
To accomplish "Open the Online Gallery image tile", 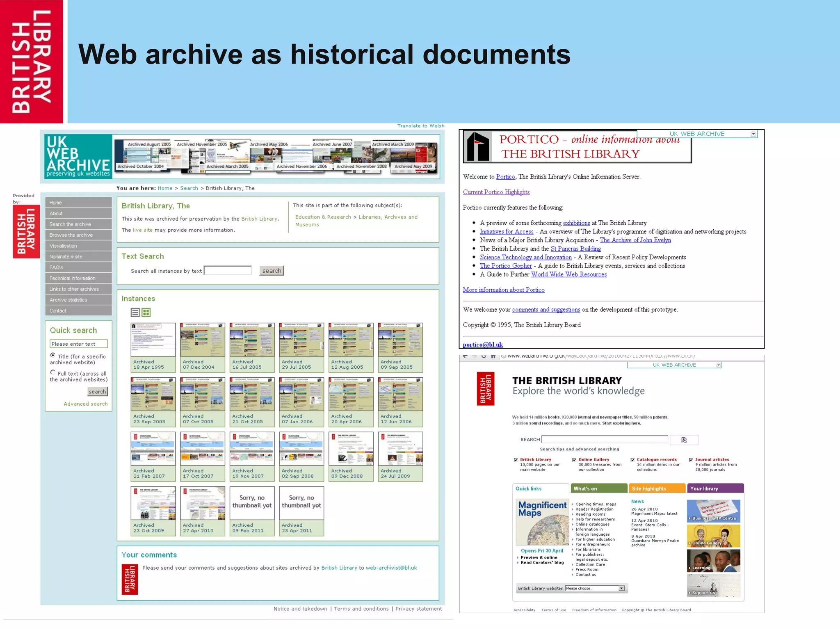I will click(x=714, y=536).
